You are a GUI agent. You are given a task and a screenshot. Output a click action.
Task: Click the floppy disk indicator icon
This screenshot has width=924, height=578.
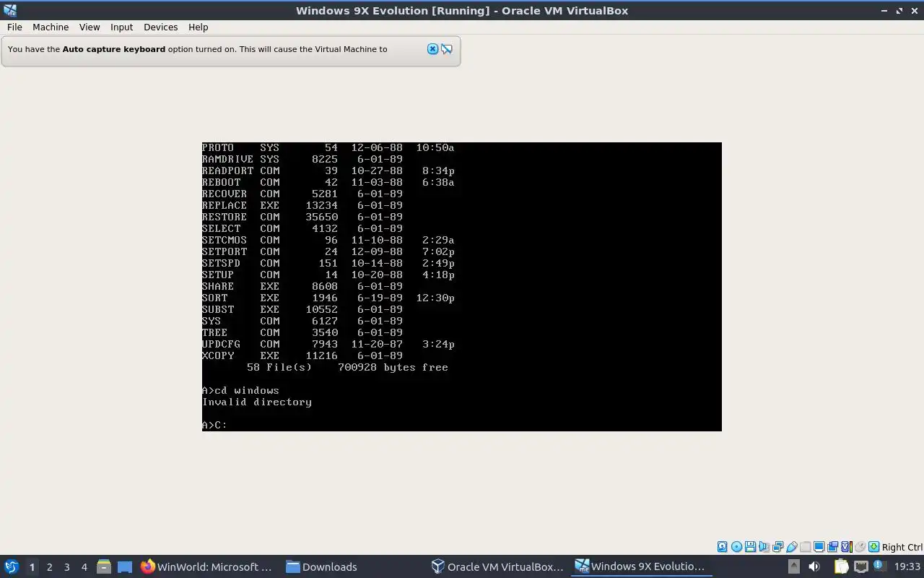(750, 547)
